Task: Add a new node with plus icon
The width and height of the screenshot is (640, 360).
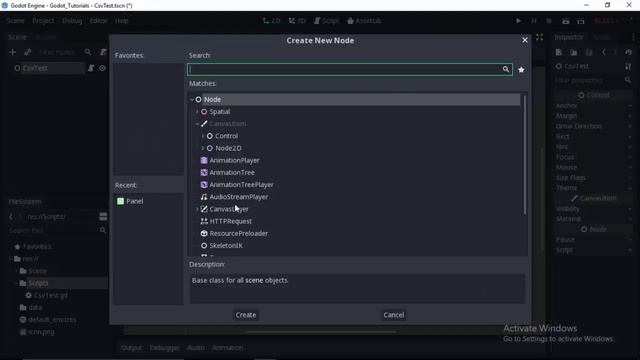Action: click(12, 52)
